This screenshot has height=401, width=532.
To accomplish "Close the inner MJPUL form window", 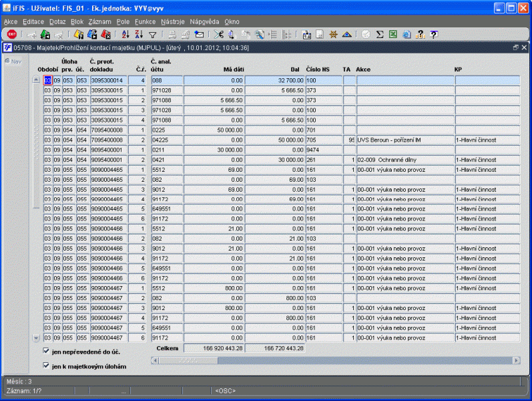I will (524, 47).
